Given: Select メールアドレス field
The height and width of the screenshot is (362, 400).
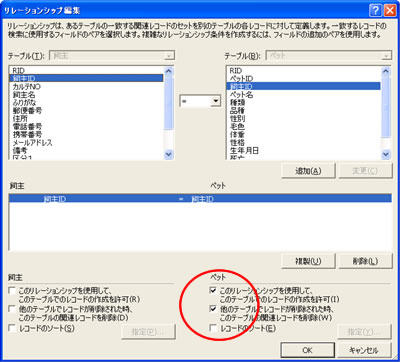Looking at the screenshot, I should click(x=87, y=143).
